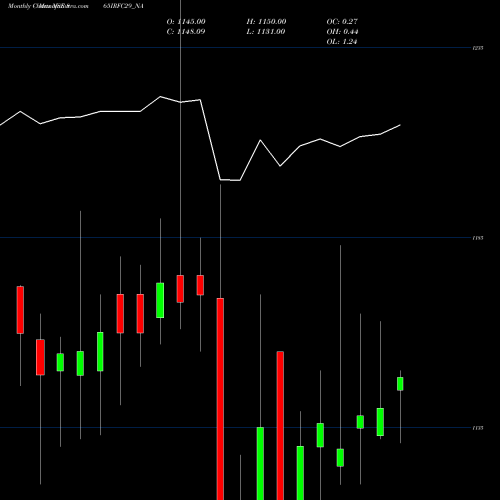Click the topmost price axis label
This screenshot has height=500, width=500.
coord(478,48)
